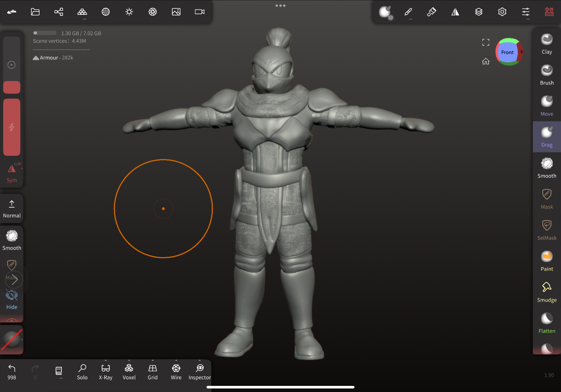This screenshot has height=392, width=561.
Task: Enter fullscreen with the frame brackets button
Action: click(x=486, y=42)
